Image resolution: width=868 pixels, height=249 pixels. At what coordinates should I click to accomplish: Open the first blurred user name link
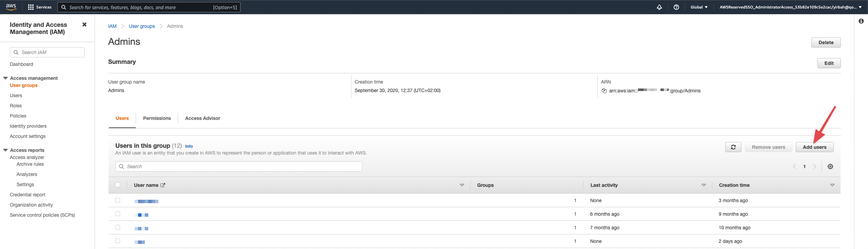coord(147,201)
